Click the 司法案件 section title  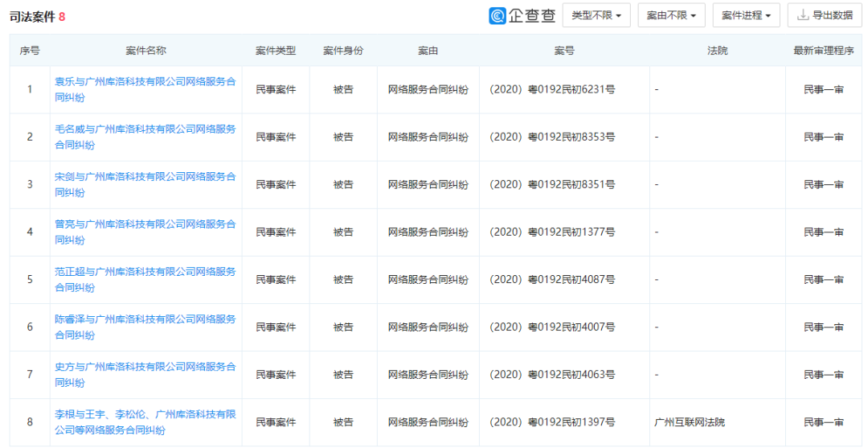click(x=32, y=16)
